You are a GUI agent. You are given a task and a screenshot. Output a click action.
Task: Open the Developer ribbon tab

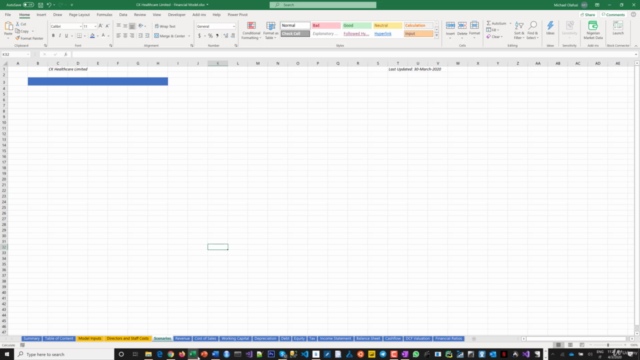pyautogui.click(x=176, y=15)
